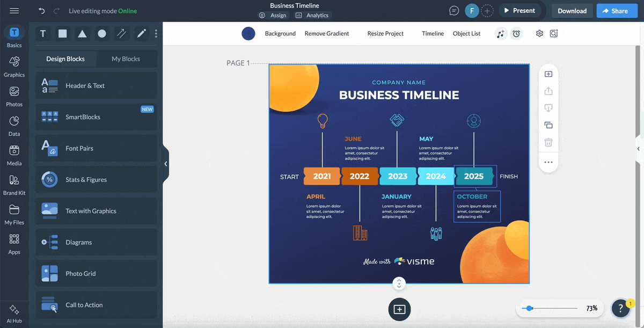Click the F user avatar
Screen dimensions: 644x328
(x=472, y=11)
